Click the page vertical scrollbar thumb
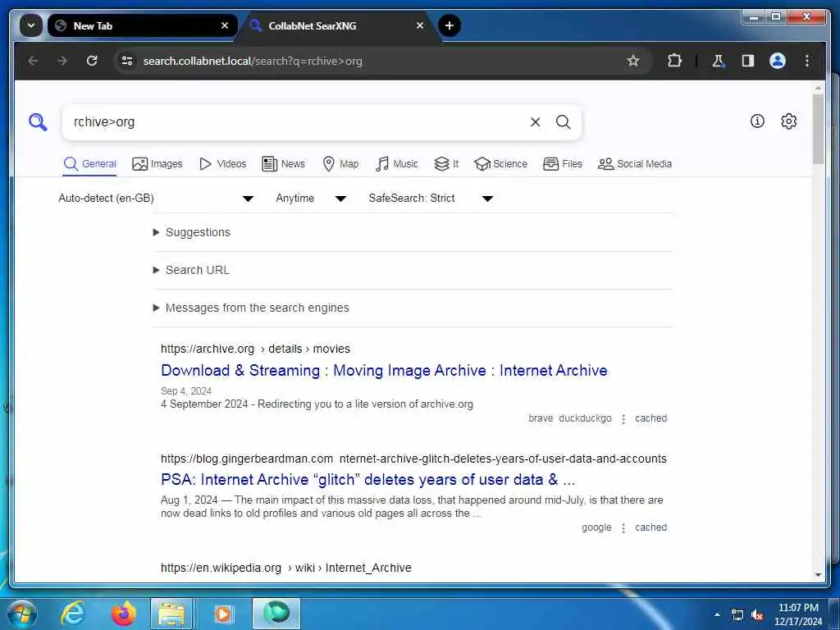Viewport: 840px width, 630px height. (818, 129)
